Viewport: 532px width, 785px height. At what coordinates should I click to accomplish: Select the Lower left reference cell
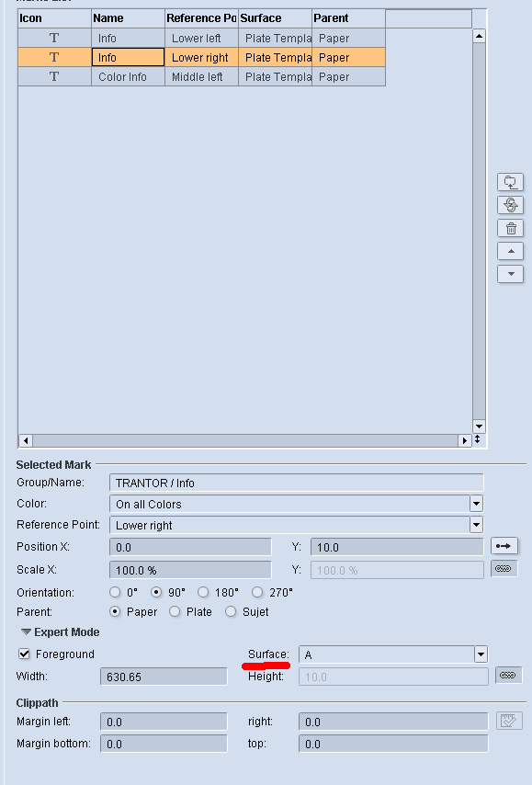click(x=202, y=38)
